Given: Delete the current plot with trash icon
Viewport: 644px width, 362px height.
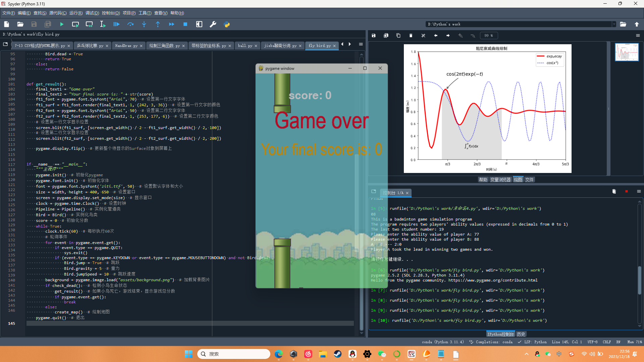Looking at the screenshot, I should (411, 36).
